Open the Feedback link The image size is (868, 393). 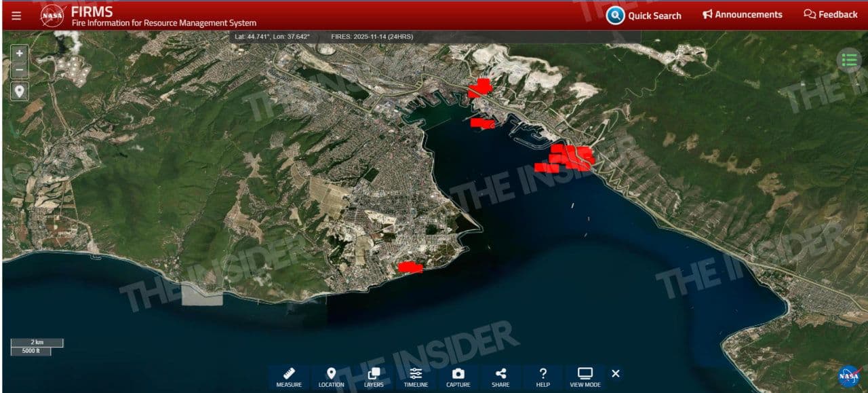(x=831, y=14)
